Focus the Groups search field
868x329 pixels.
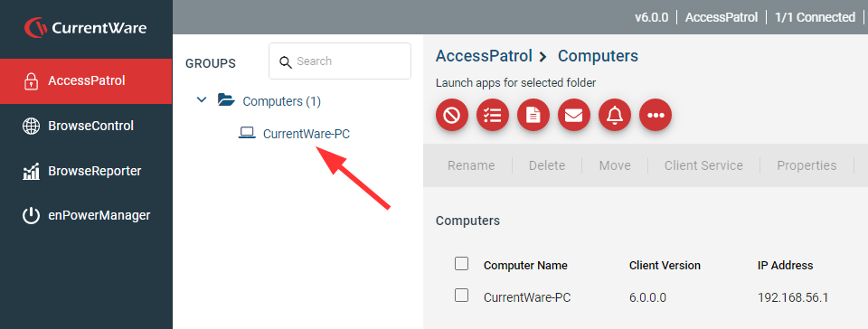coord(340,61)
